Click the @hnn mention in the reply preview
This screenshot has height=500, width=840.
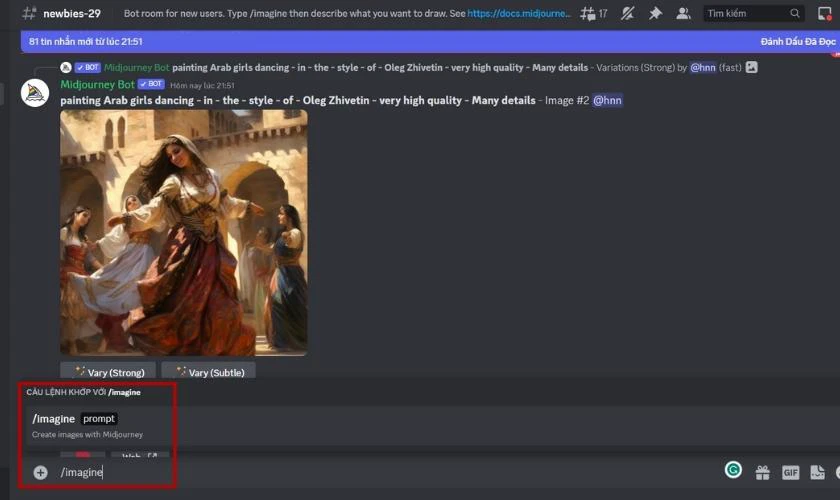click(702, 68)
